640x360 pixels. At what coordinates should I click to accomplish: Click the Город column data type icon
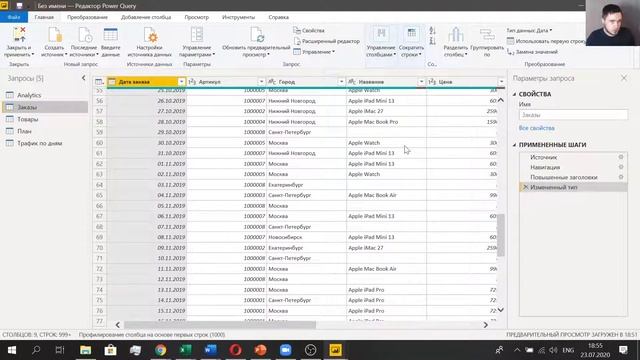(272, 82)
